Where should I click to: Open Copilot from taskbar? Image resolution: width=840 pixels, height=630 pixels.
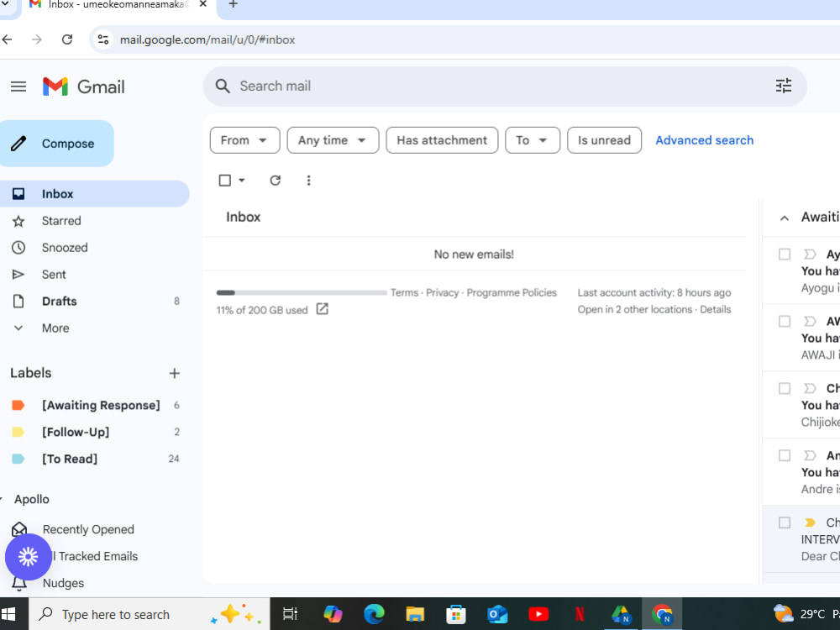tap(333, 614)
